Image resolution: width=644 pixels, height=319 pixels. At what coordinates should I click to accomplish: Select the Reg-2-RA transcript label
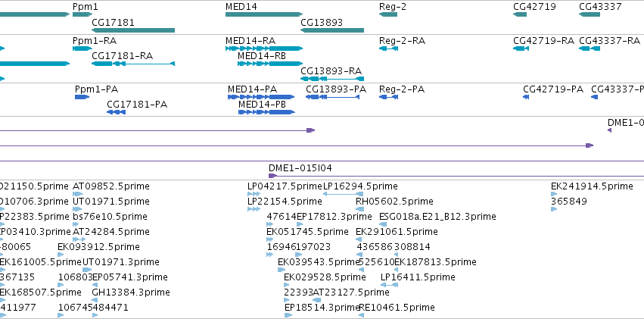coord(402,41)
